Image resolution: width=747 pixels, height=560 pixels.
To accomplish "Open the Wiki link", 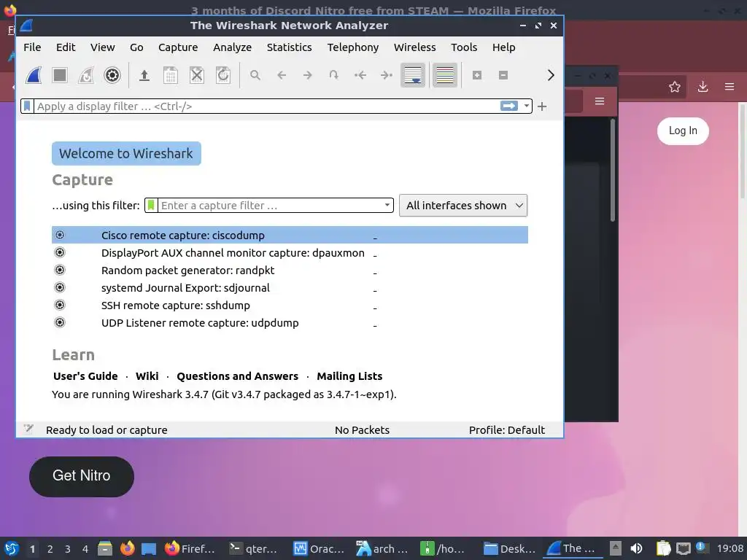I will pyautogui.click(x=147, y=376).
